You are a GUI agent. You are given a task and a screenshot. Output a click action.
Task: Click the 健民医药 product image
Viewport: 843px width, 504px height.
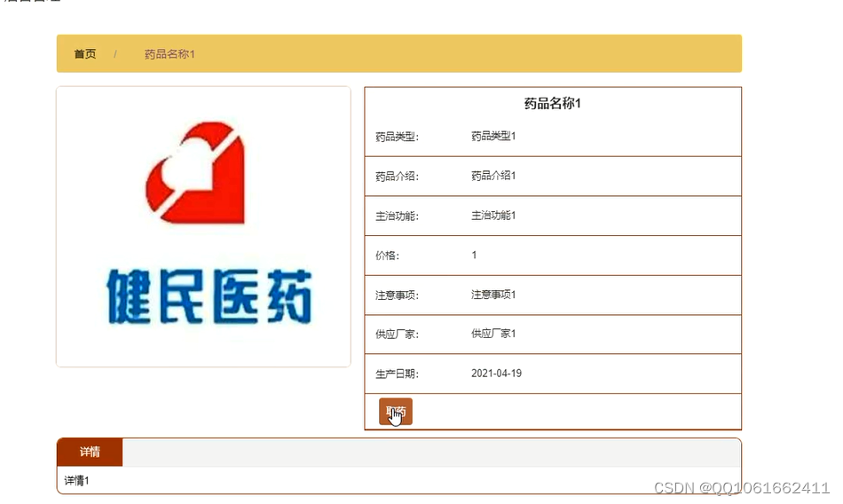[204, 226]
